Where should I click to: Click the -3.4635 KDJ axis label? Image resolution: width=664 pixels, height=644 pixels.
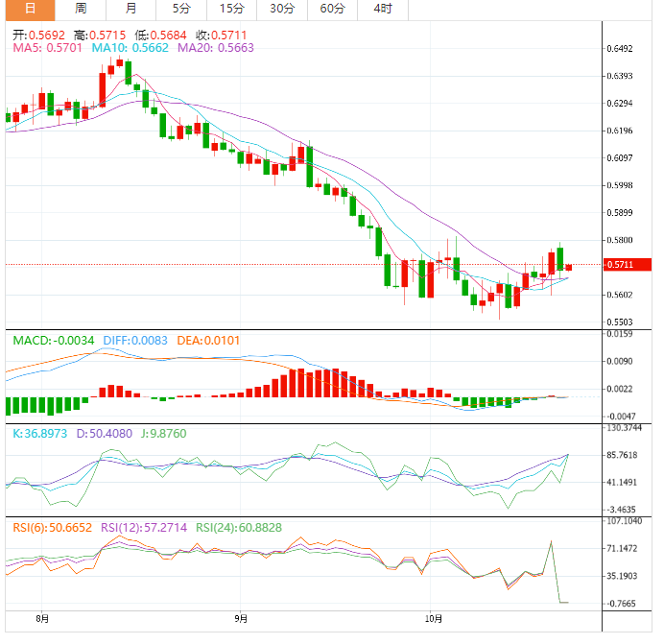coord(621,510)
